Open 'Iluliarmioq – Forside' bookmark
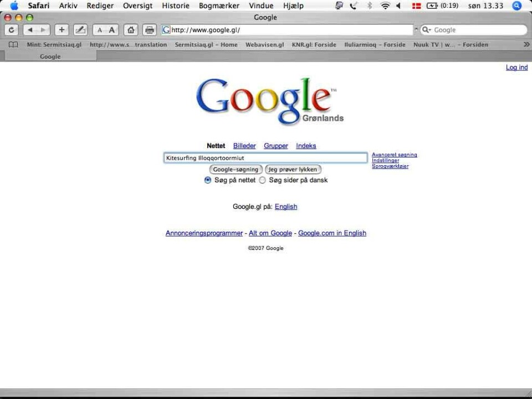The image size is (532, 399). pyautogui.click(x=375, y=44)
